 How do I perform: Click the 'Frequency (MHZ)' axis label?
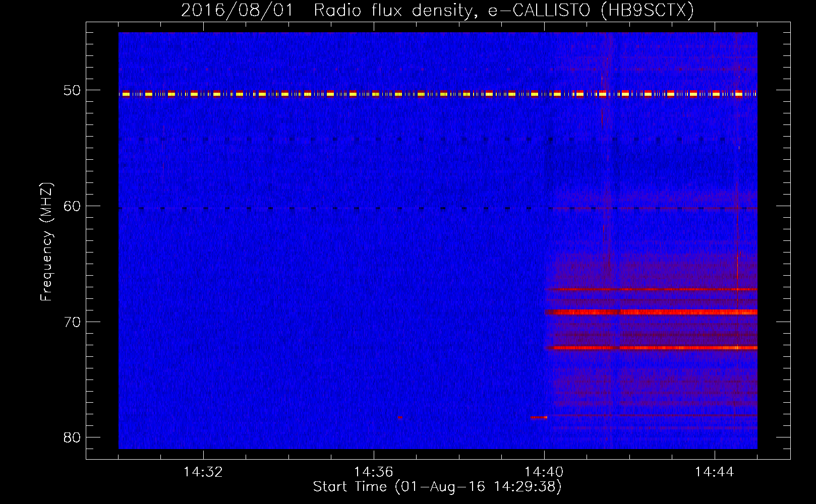pyautogui.click(x=46, y=242)
